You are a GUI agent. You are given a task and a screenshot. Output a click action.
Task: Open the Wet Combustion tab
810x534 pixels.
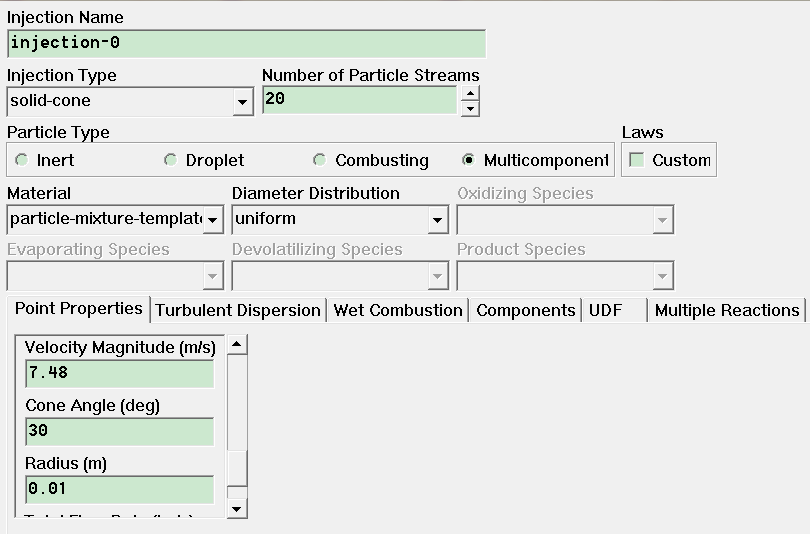point(398,310)
